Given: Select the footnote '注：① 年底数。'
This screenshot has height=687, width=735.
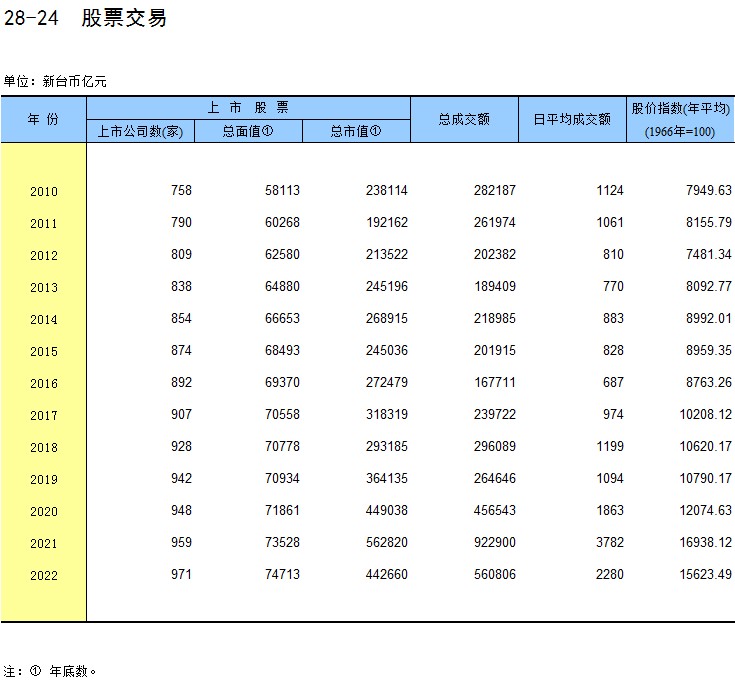Looking at the screenshot, I should click(x=50, y=672).
